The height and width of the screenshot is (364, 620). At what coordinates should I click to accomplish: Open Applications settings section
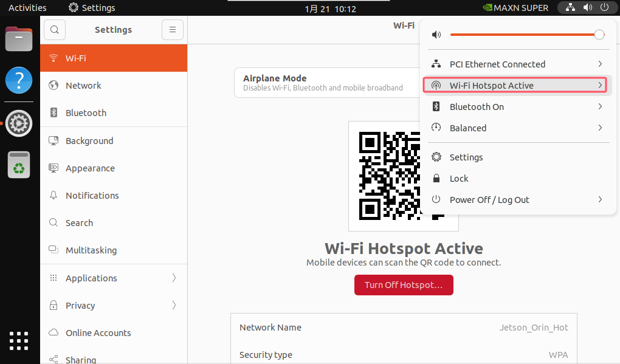tap(114, 278)
